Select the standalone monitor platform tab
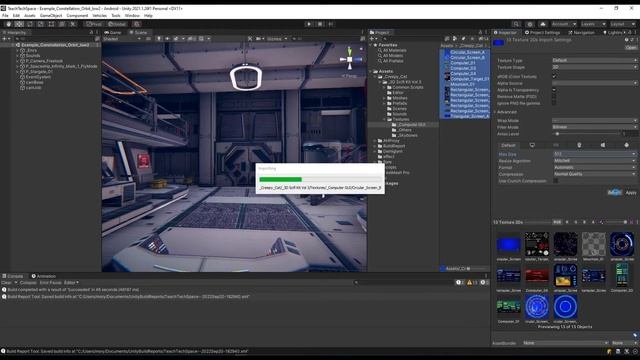Image resolution: width=640 pixels, height=360 pixels. (x=532, y=145)
